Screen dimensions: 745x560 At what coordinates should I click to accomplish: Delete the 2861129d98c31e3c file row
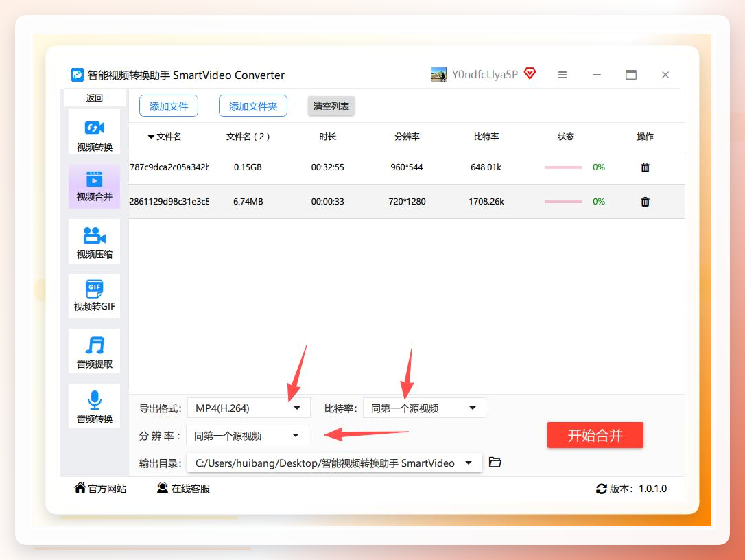645,202
